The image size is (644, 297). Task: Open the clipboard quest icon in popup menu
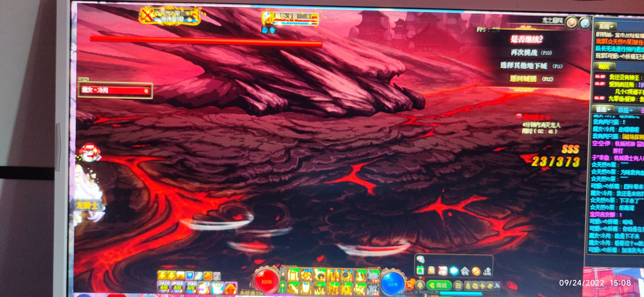432,271
